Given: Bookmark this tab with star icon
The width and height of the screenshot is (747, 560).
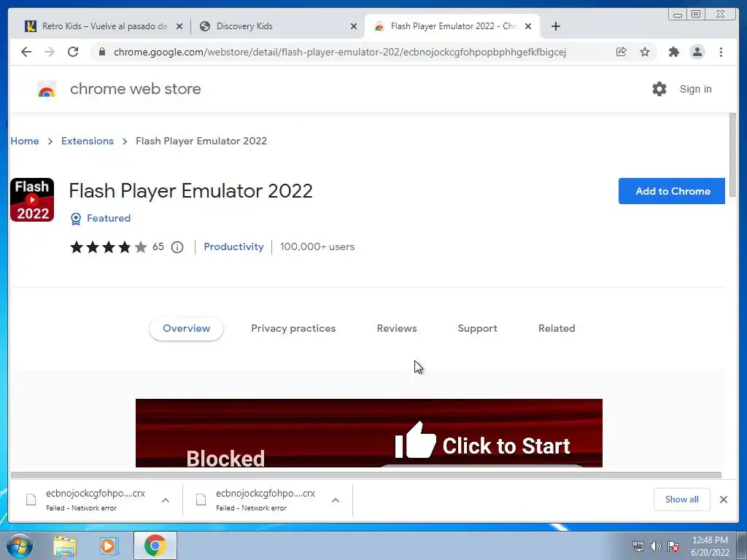Looking at the screenshot, I should [645, 52].
